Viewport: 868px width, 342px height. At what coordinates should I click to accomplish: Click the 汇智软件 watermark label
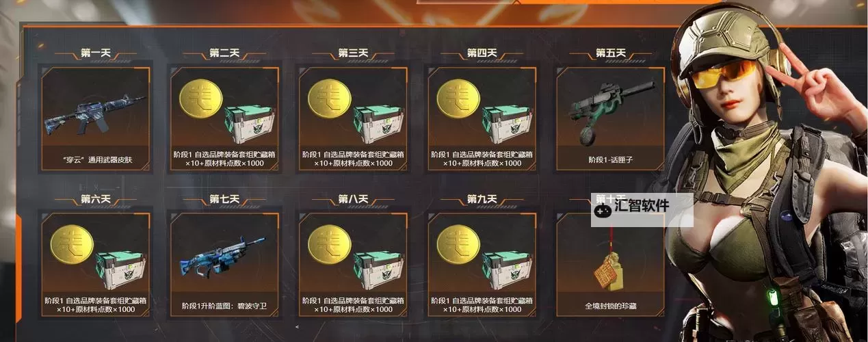641,205
